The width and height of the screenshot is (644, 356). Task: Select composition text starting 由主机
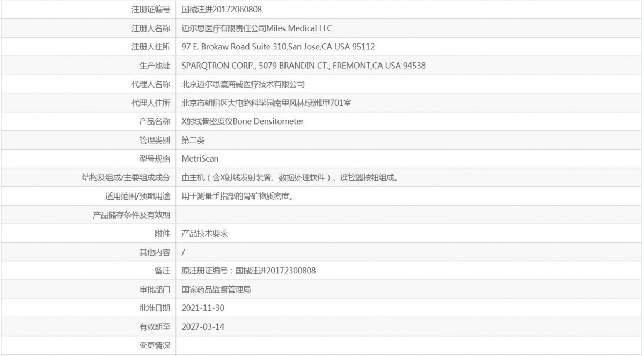290,177
